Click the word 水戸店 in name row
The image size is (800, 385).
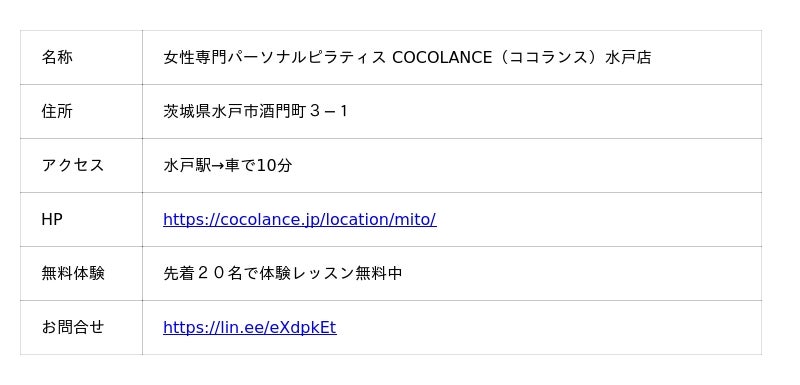pos(628,57)
